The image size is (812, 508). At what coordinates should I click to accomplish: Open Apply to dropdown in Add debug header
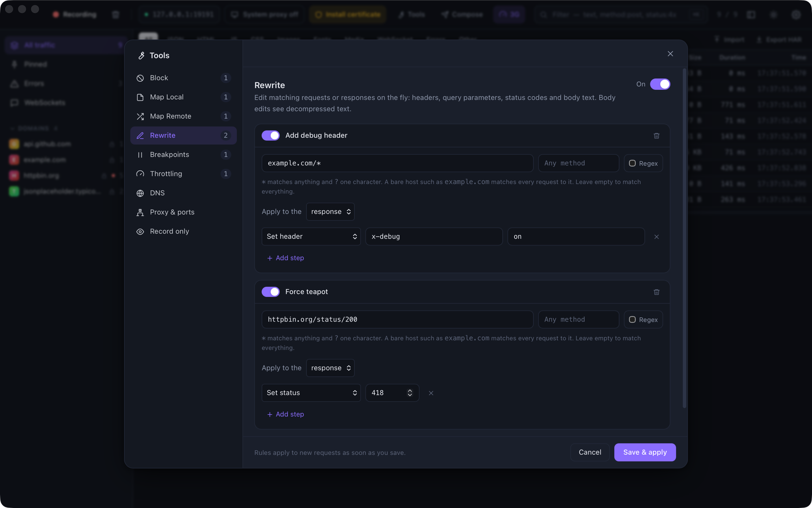click(x=330, y=212)
